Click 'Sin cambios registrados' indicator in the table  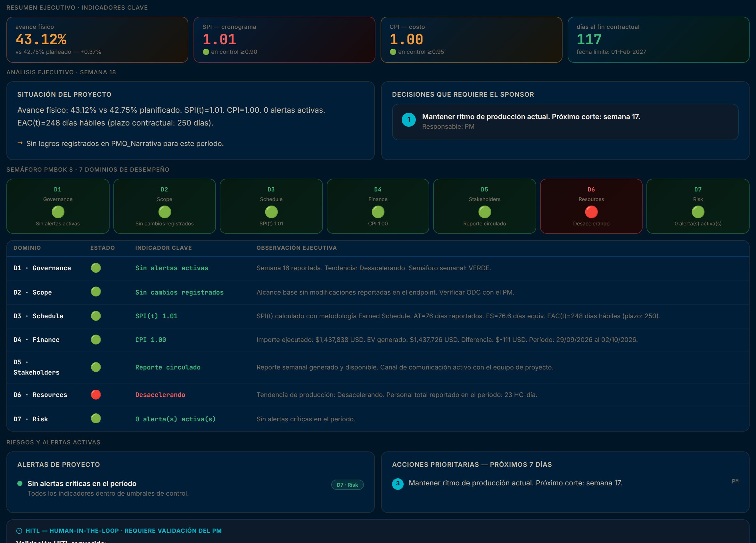tap(179, 292)
